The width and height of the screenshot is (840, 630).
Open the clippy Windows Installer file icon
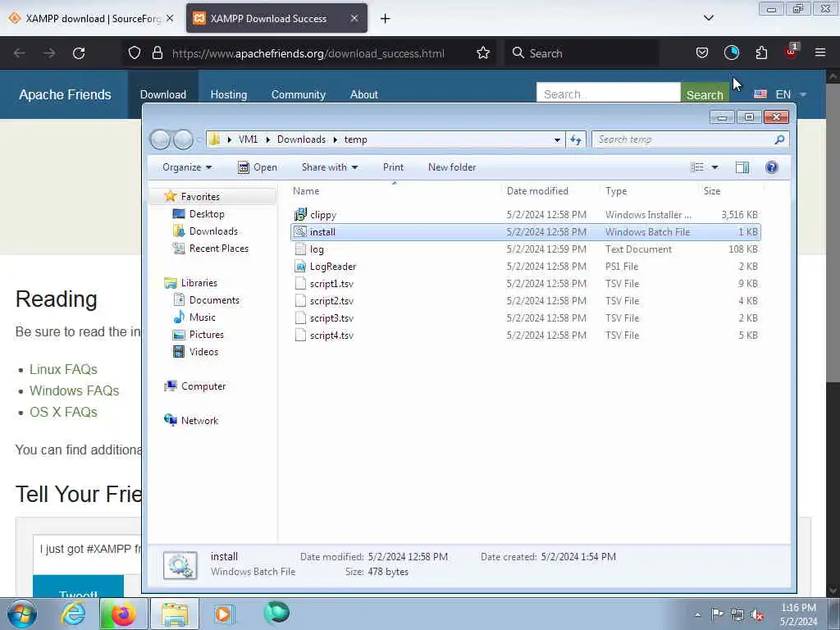(300, 215)
